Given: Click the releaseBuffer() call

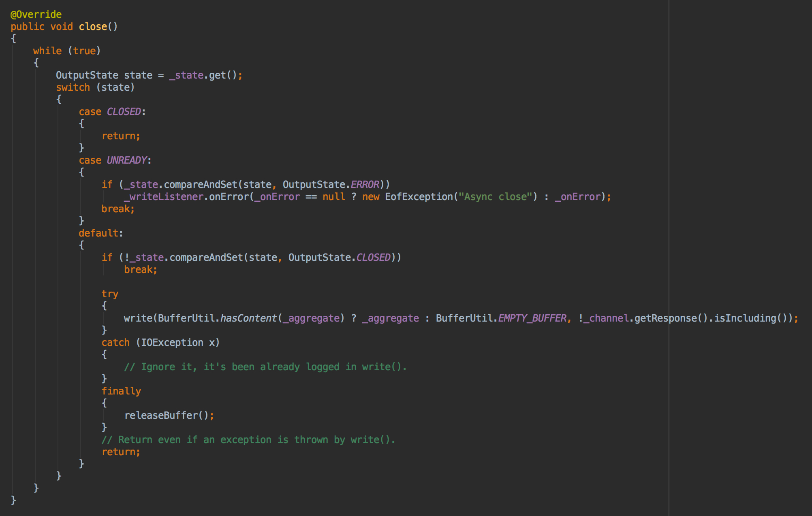Looking at the screenshot, I should pyautogui.click(x=169, y=416).
